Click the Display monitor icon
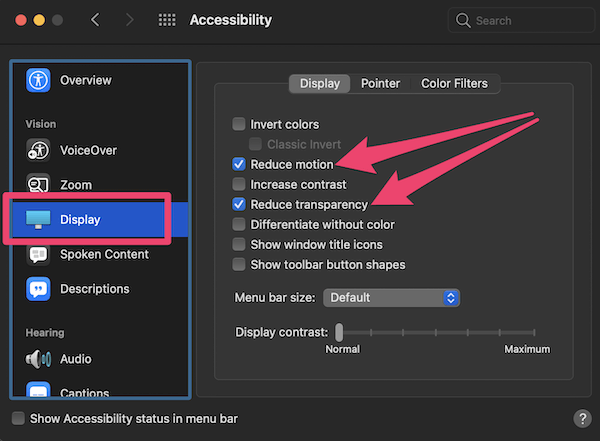Viewport: 600px width, 441px height. coord(38,219)
